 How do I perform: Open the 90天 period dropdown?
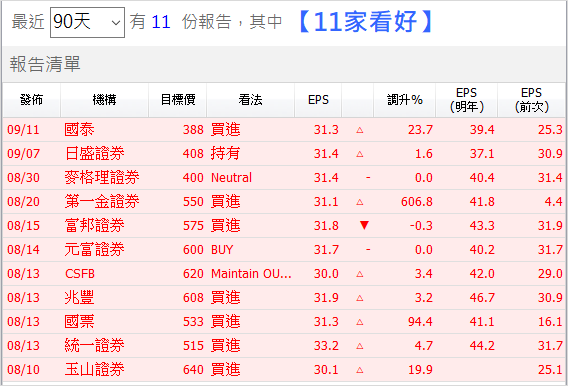tap(87, 22)
